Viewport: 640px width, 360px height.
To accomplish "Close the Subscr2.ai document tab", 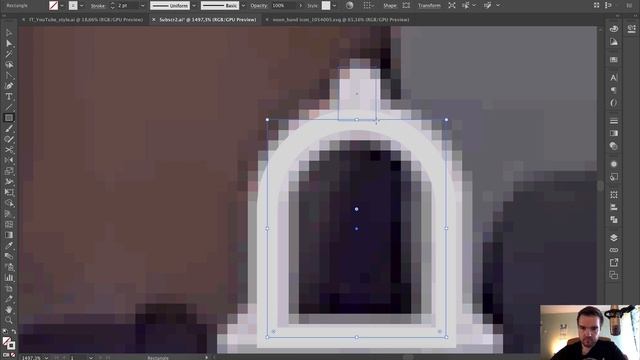I will tap(154, 20).
